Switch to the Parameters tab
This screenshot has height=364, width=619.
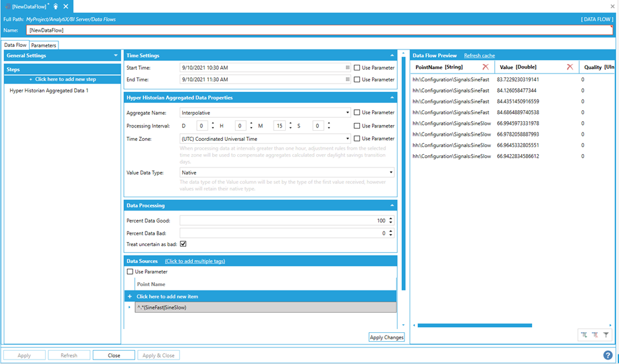tap(44, 45)
